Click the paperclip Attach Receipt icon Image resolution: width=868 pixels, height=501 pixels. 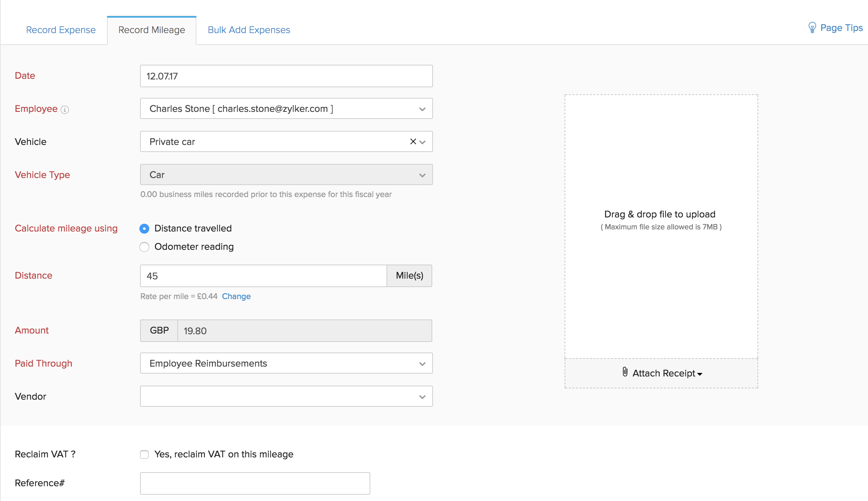[x=625, y=373]
